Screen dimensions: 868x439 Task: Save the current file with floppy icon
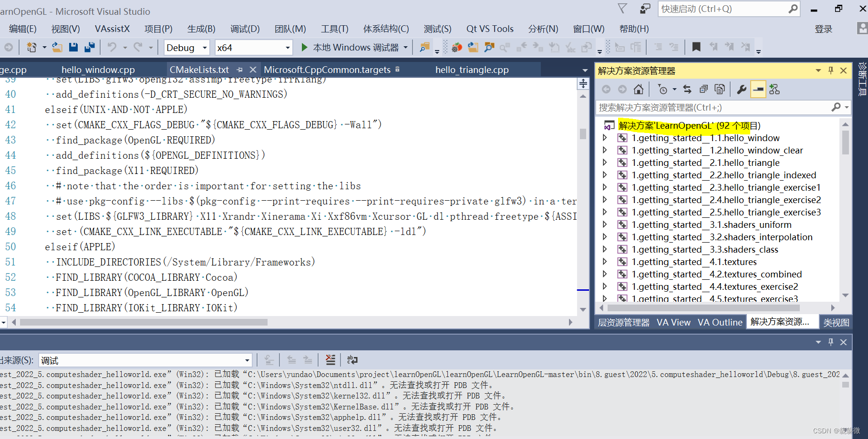(73, 47)
